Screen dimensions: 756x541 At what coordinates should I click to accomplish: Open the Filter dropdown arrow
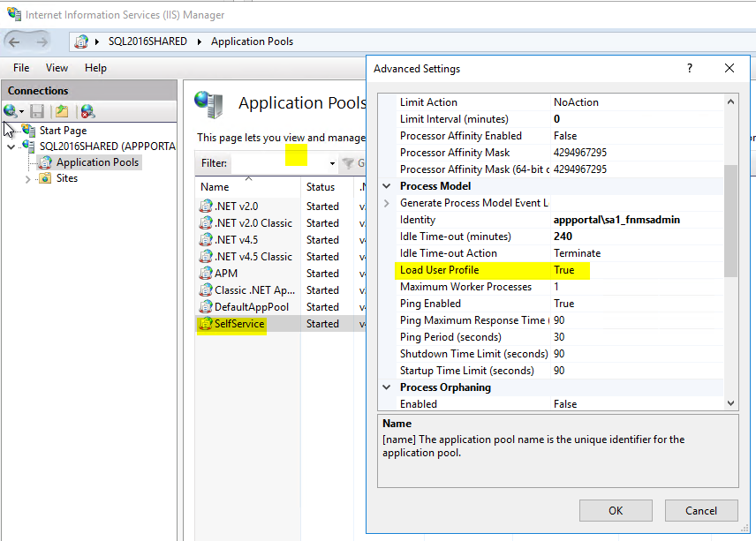[332, 164]
